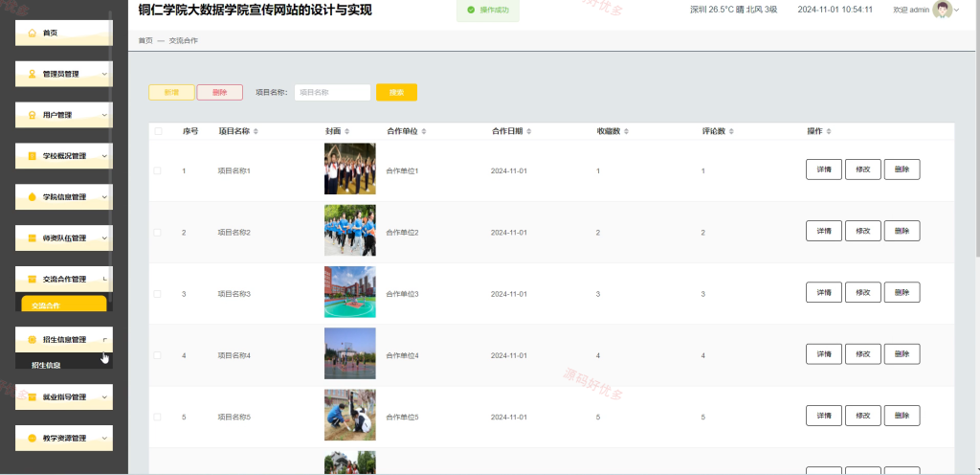Click the icon beside 师资队伍管理
Viewport: 980px width, 475px height.
[32, 238]
